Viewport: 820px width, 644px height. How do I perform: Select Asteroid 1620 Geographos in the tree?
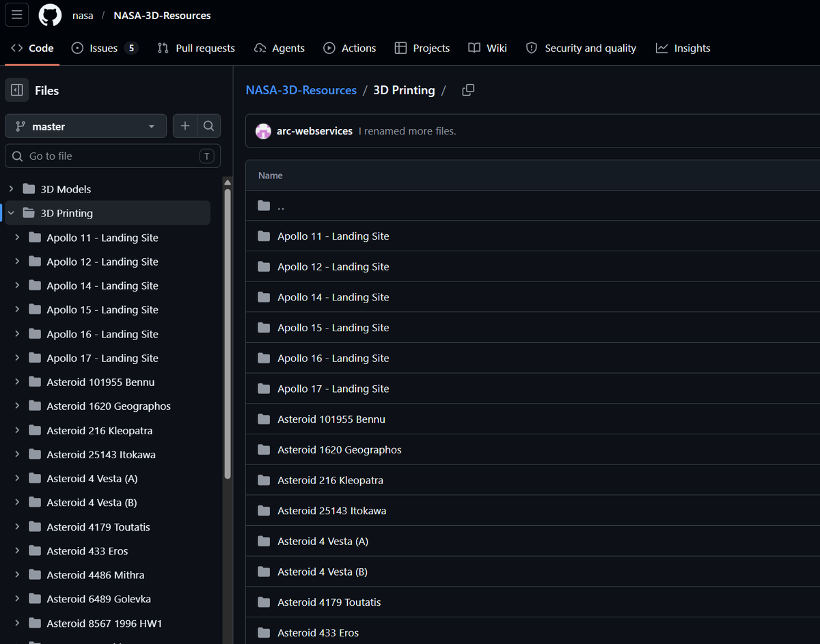click(x=108, y=406)
